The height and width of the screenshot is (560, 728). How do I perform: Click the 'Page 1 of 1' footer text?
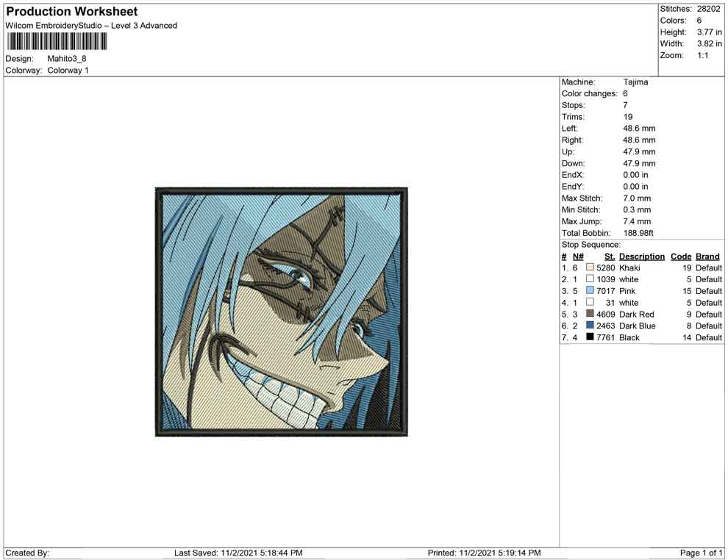[701, 553]
